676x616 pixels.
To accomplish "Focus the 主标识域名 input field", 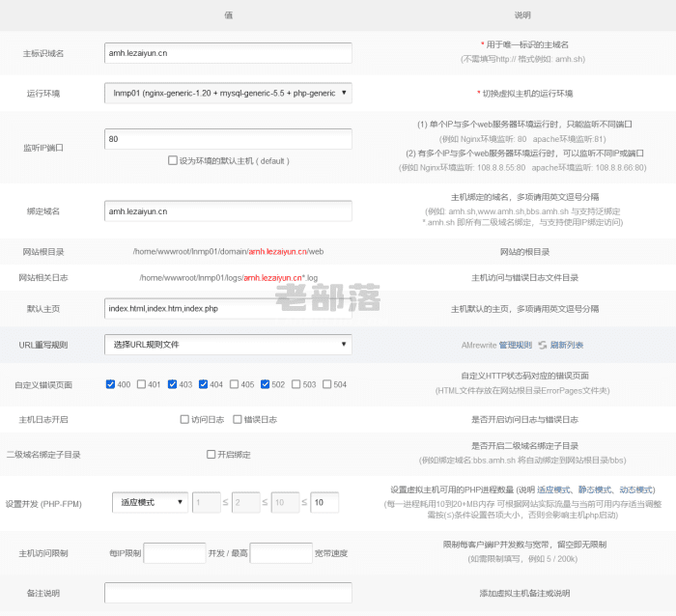I will (228, 53).
